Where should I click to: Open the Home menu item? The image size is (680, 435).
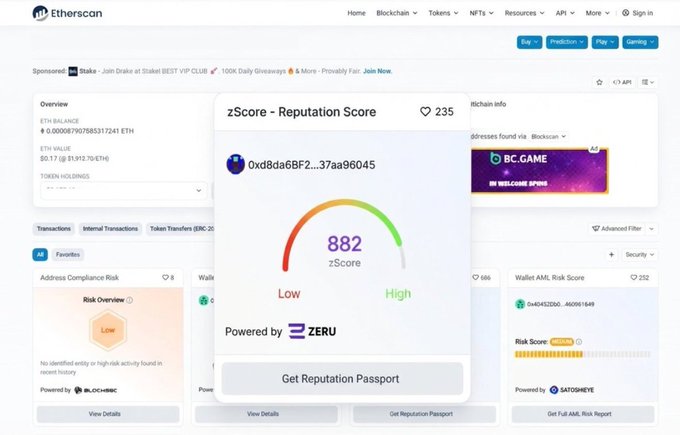point(356,13)
